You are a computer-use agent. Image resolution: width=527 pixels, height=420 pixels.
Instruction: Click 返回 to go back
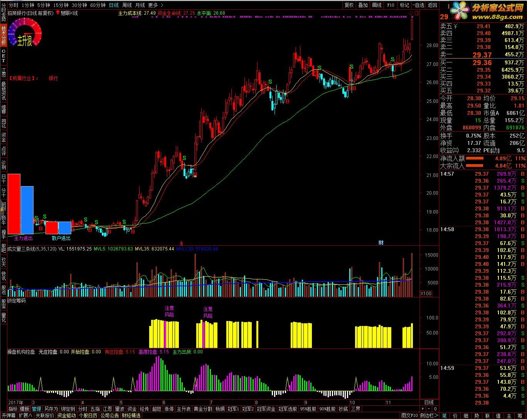(x=433, y=5)
